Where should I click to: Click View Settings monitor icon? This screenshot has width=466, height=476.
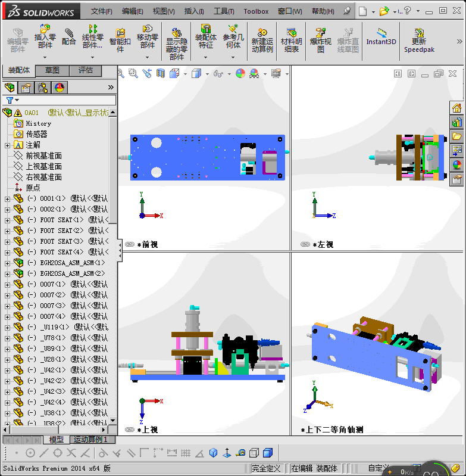tap(276, 73)
